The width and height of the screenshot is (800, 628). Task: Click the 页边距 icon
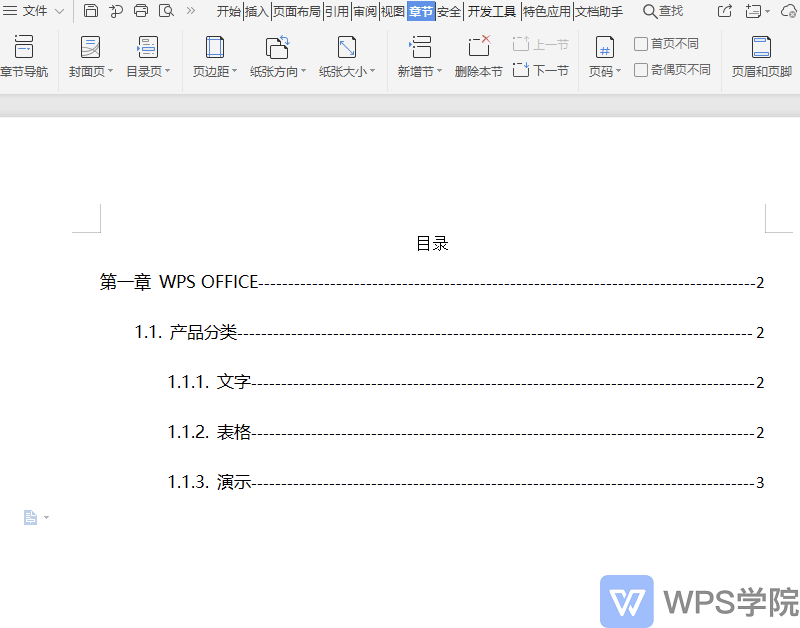click(x=214, y=47)
